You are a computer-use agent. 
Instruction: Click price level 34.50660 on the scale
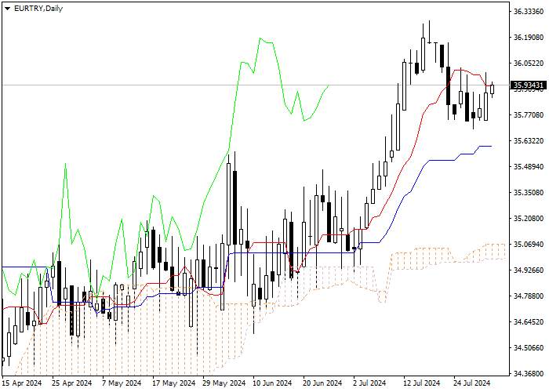pos(529,347)
